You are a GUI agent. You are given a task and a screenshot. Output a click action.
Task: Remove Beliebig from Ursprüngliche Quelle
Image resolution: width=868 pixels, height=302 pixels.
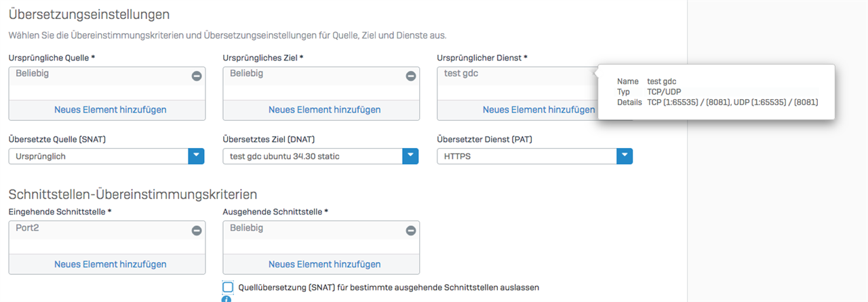point(197,76)
